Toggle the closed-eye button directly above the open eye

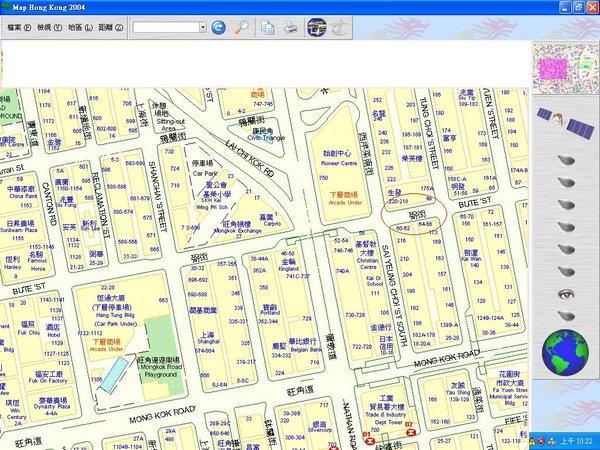coord(566,272)
